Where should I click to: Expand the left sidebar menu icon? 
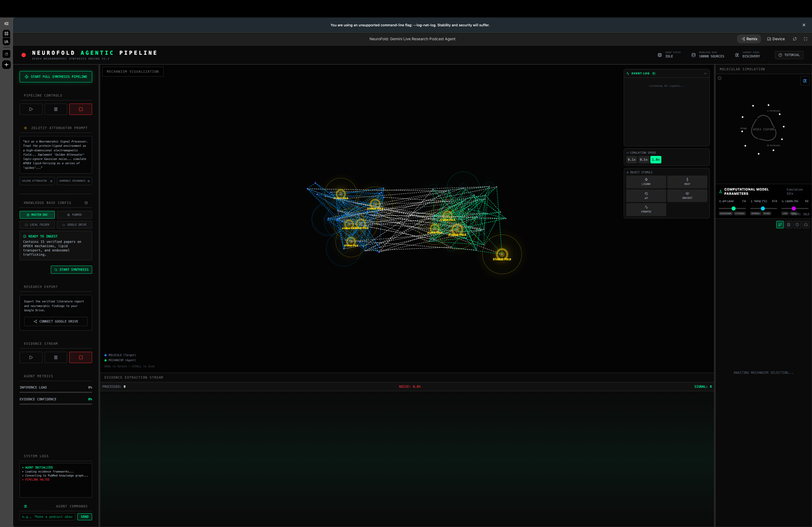(6, 24)
